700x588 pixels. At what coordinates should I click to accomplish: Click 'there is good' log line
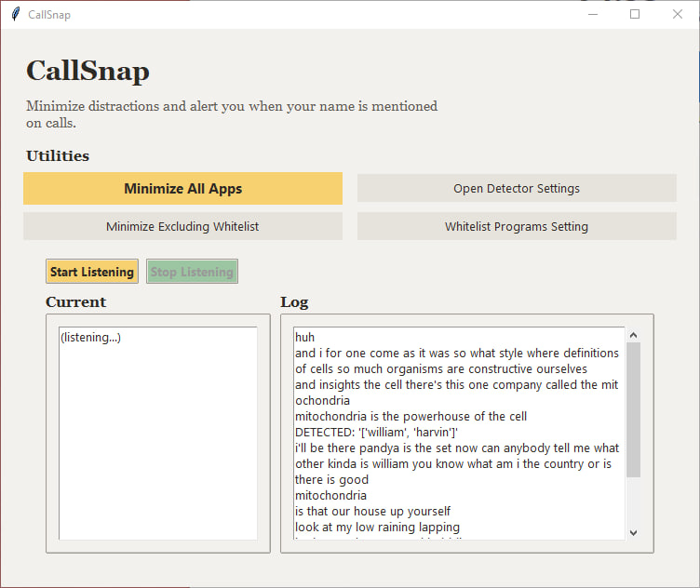click(331, 479)
